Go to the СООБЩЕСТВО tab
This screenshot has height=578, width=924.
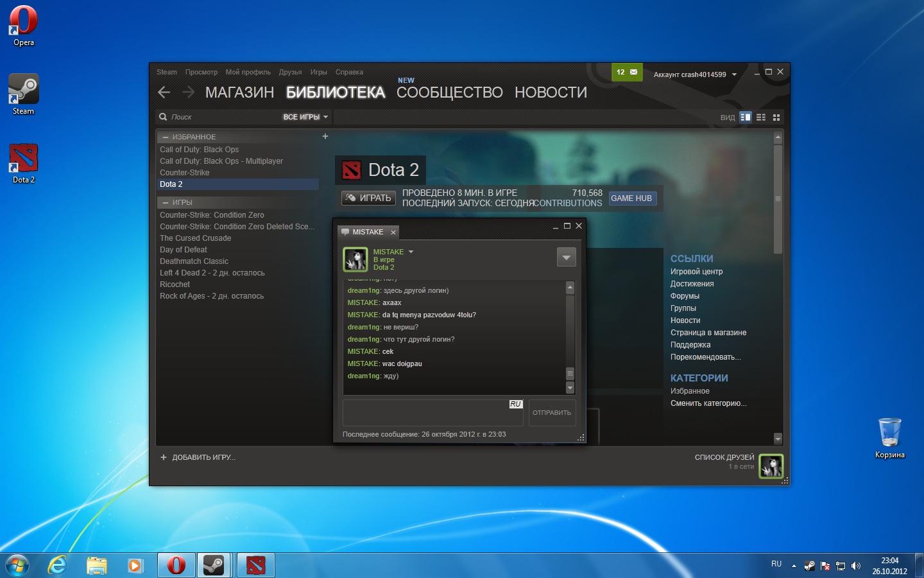[x=450, y=92]
